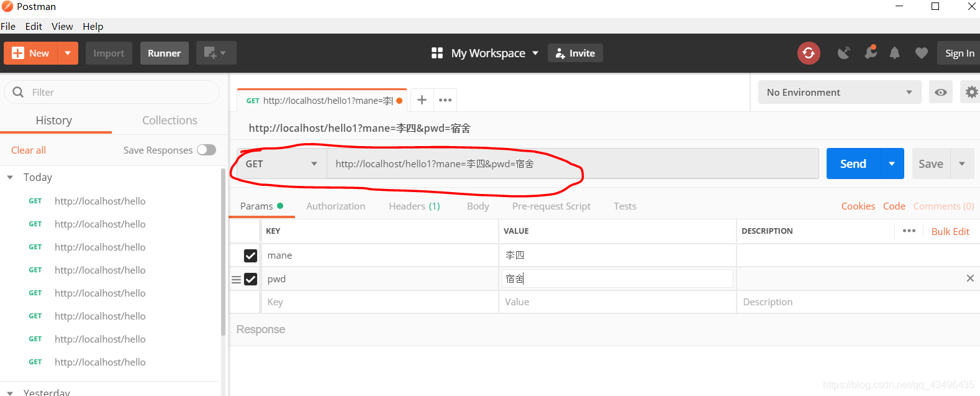Send the request

[x=853, y=163]
